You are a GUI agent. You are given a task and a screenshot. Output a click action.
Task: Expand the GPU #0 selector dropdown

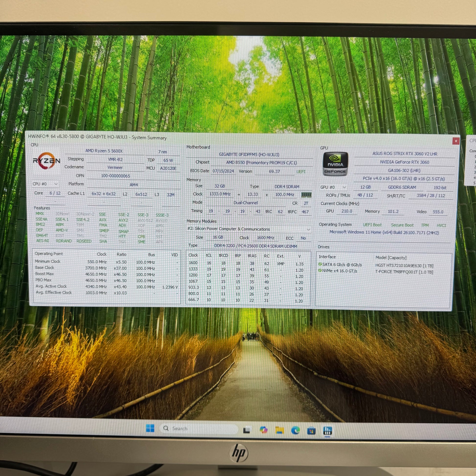click(x=344, y=188)
